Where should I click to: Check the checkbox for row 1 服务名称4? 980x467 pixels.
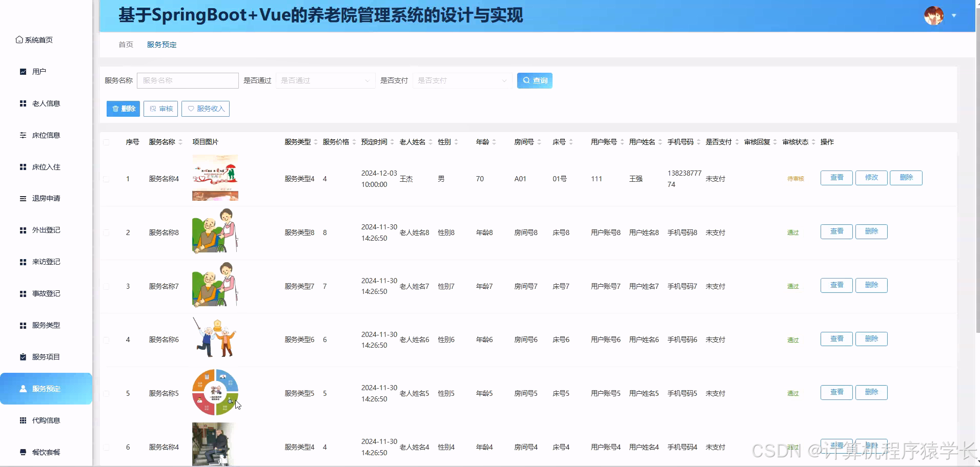point(107,179)
